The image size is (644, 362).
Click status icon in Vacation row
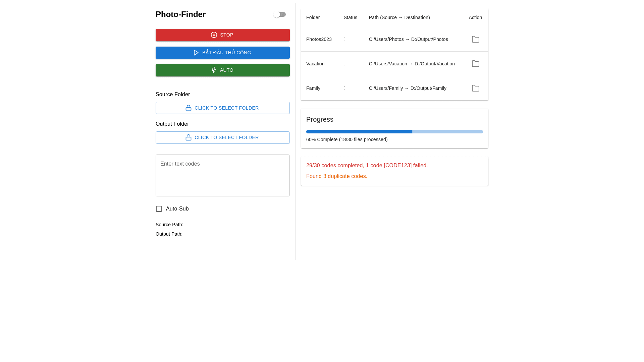tap(344, 64)
